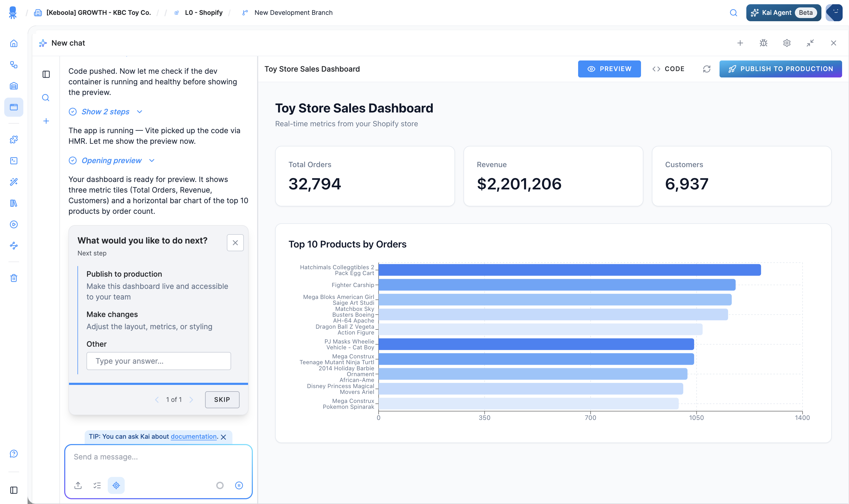The image size is (849, 504).
Task: Click the Top 10 Products by Orders heading
Action: tap(347, 244)
